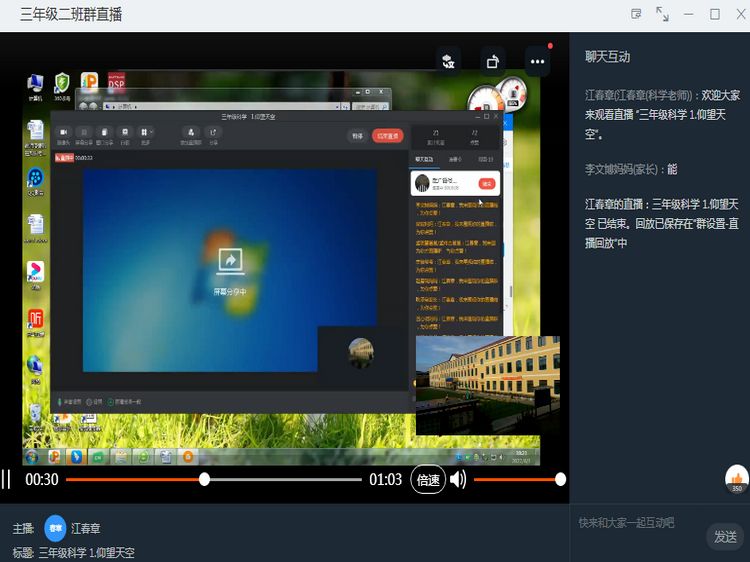Click the share/rotate screen icon
The image size is (750, 562).
point(492,62)
